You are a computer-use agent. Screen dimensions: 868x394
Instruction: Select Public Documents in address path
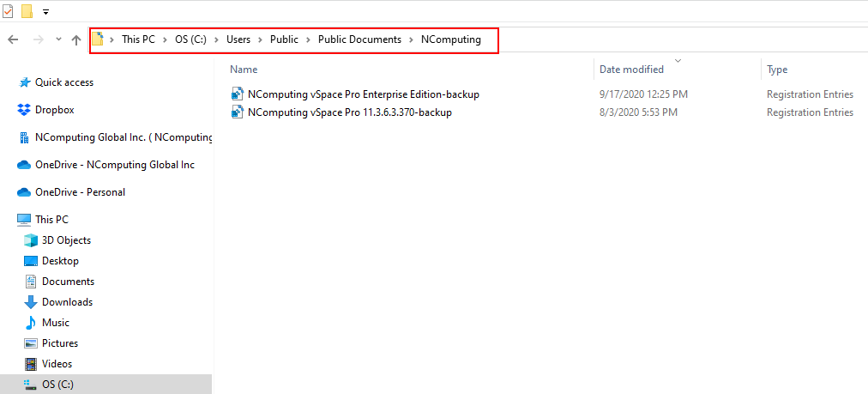[360, 39]
